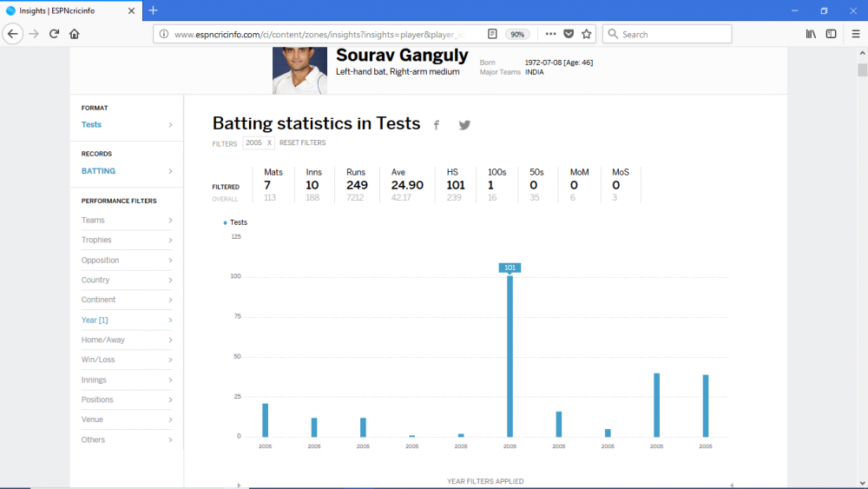
Task: Share statistics on Twitter
Action: [x=464, y=125]
